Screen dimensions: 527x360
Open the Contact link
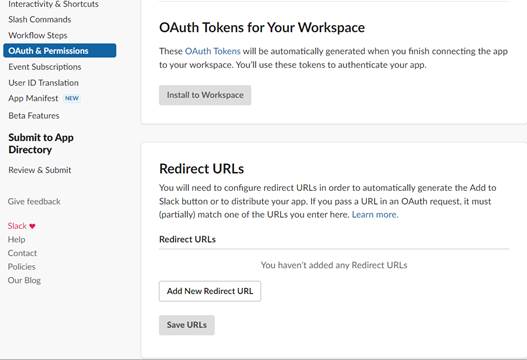click(22, 253)
